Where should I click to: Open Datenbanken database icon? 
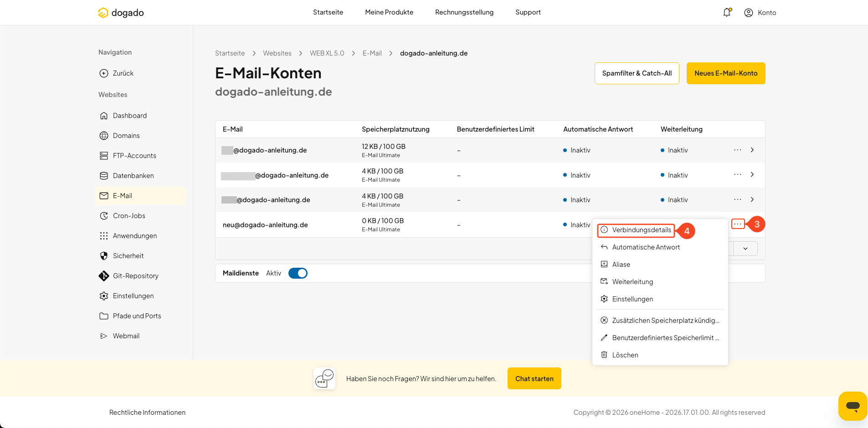104,176
